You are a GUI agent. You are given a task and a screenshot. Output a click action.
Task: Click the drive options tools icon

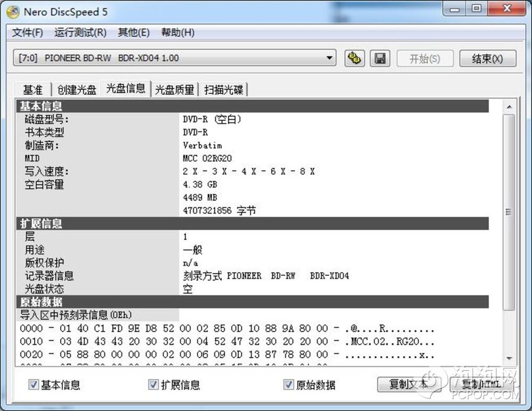click(x=354, y=58)
